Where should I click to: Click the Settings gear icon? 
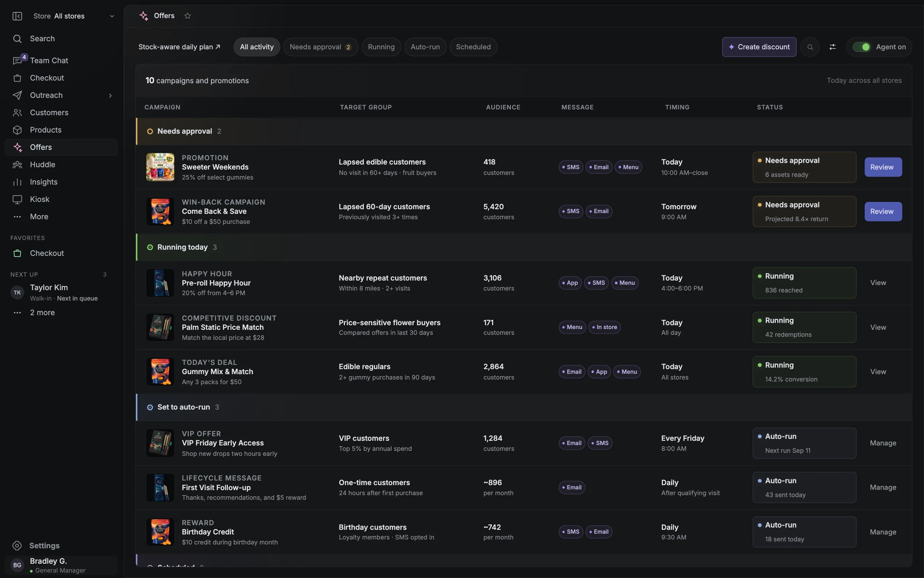17,546
